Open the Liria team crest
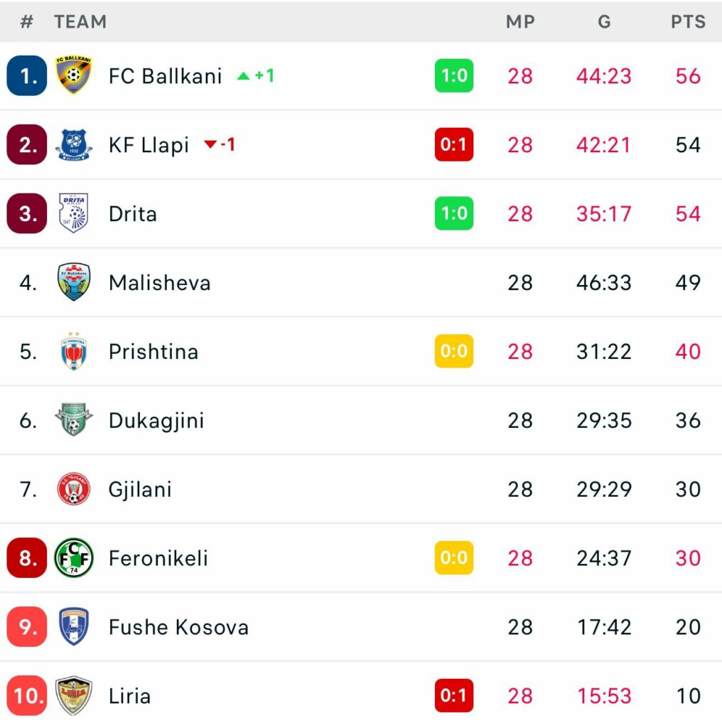Viewport: 722px width, 728px height. [74, 695]
